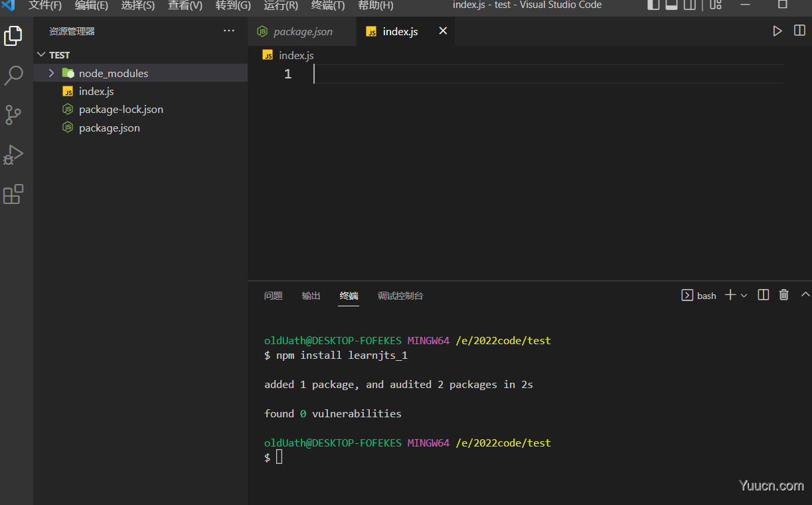The height and width of the screenshot is (505, 812).
Task: Create a new terminal with plus icon
Action: pyautogui.click(x=730, y=295)
